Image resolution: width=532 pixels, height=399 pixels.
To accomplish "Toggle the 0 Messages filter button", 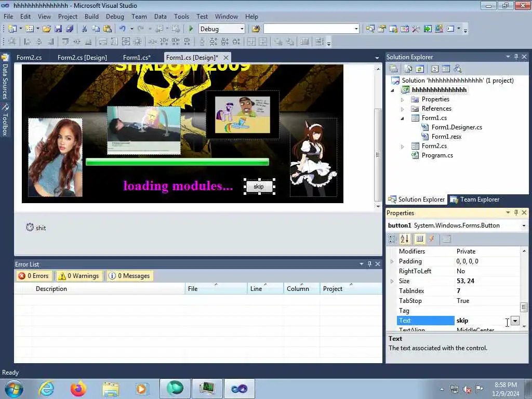I will tap(129, 276).
